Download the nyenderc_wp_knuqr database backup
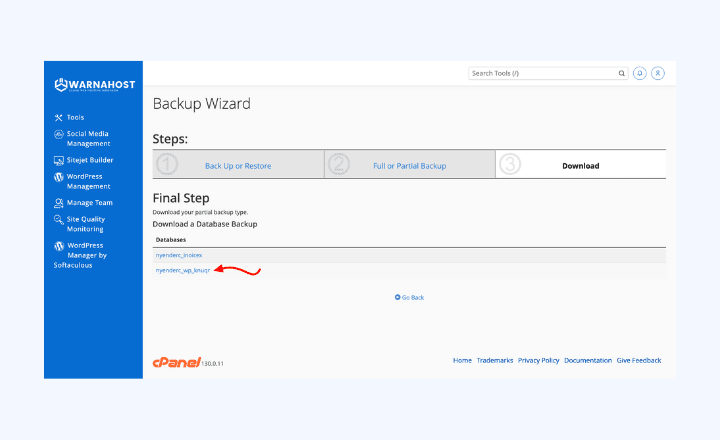Image resolution: width=720 pixels, height=440 pixels. coord(180,270)
